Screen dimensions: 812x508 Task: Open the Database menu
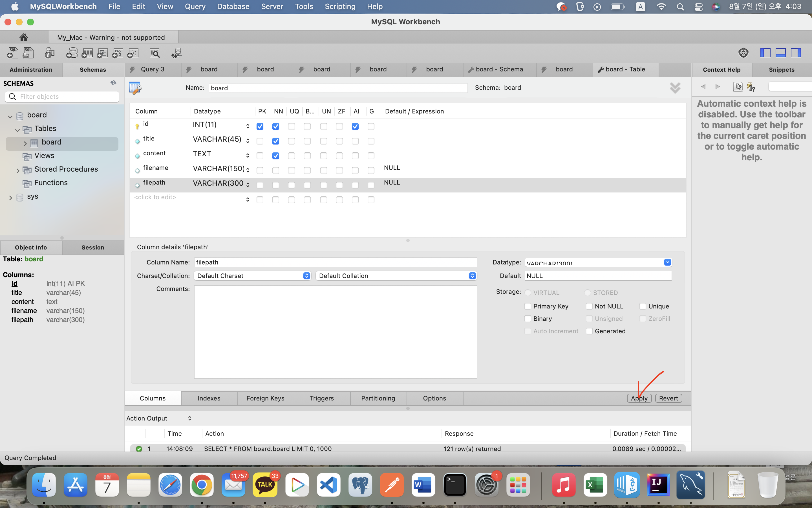click(x=233, y=6)
